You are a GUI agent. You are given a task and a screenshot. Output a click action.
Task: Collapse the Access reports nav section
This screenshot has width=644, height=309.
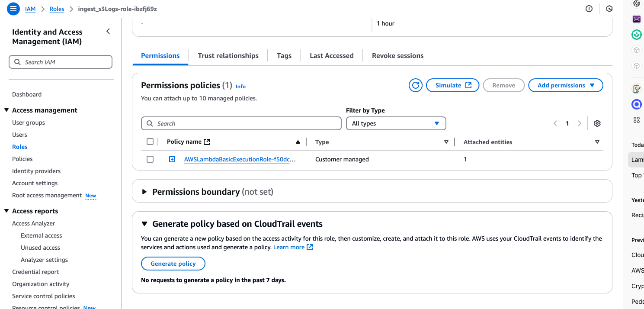coord(6,211)
